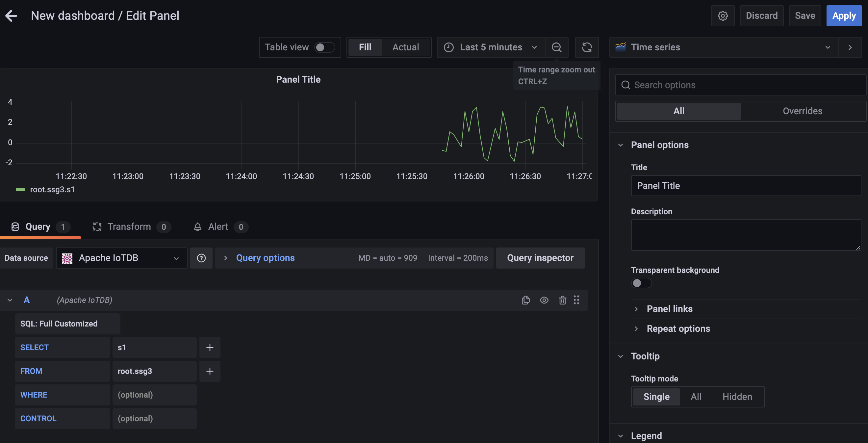Open data source help icon
Image resolution: width=868 pixels, height=443 pixels.
click(x=201, y=258)
